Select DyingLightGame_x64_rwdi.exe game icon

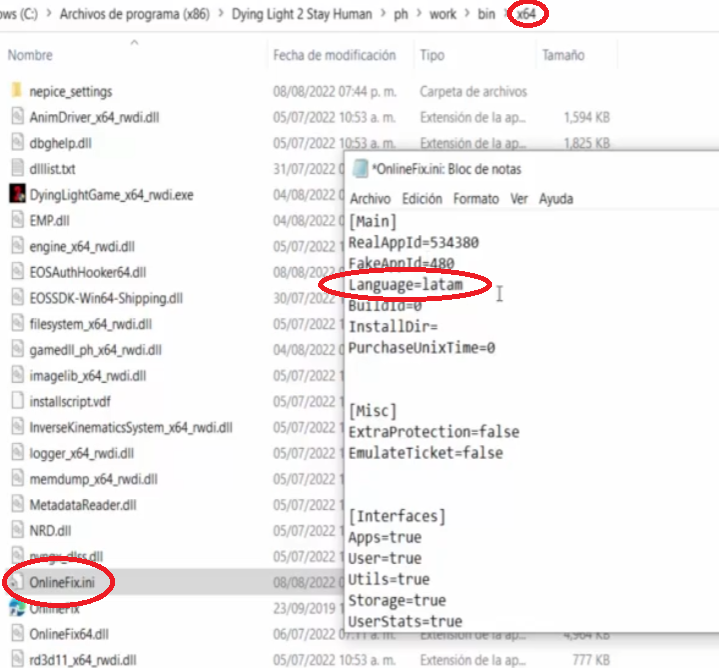coord(17,193)
